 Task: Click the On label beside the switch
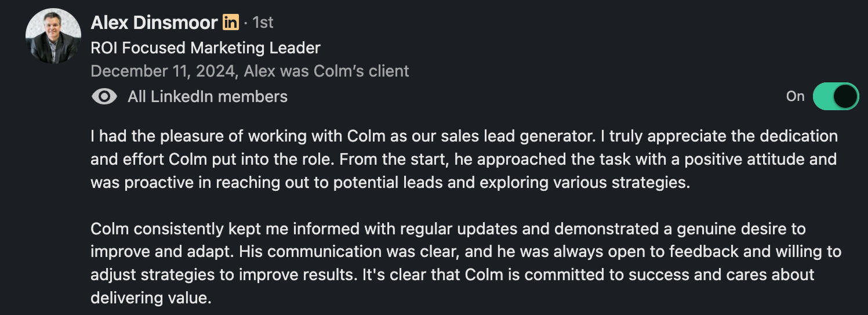(x=795, y=96)
